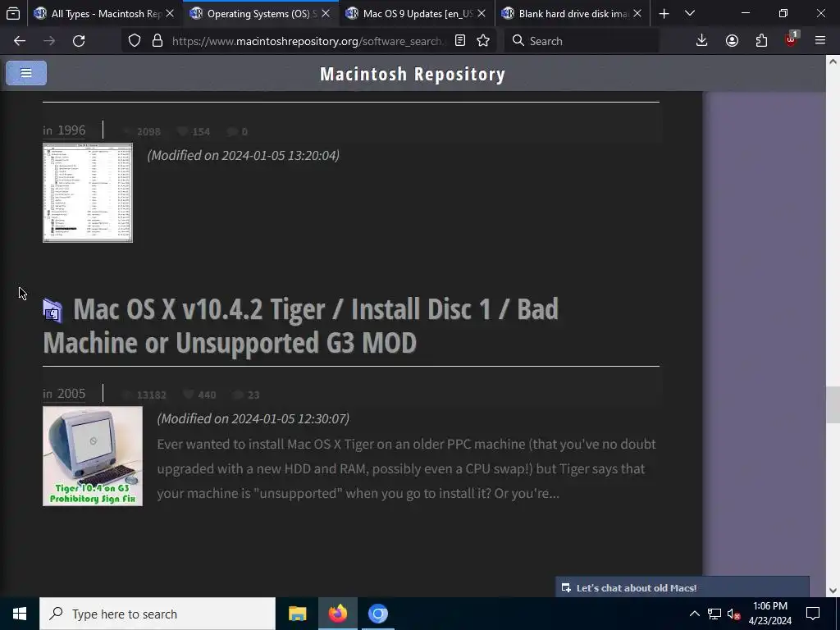Click the Firefox Search box
The image size is (840, 630).
[x=582, y=41]
